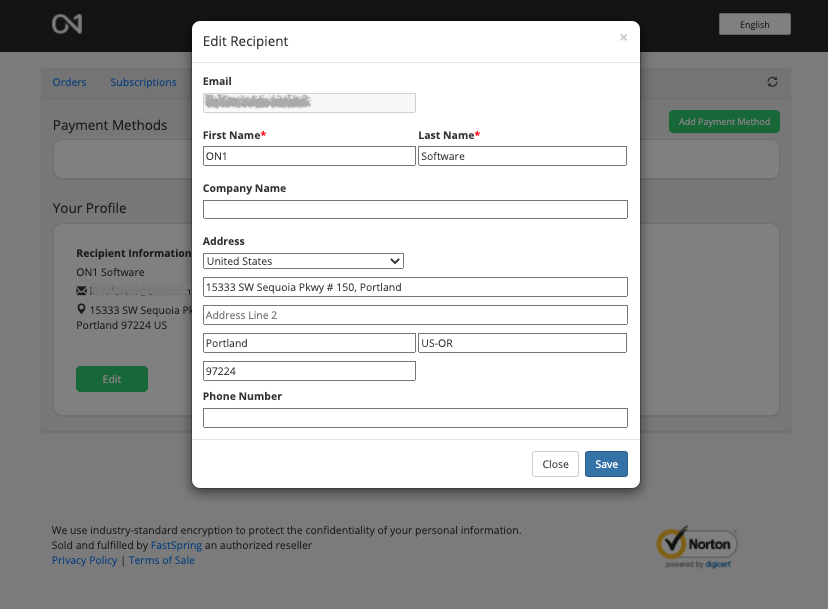The image size is (828, 609).
Task: Focus the Company Name field
Action: pyautogui.click(x=415, y=209)
